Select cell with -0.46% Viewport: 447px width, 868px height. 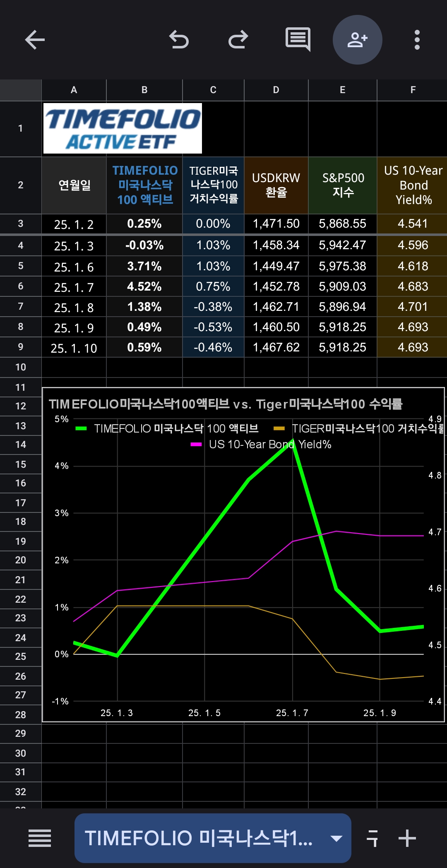click(x=213, y=347)
